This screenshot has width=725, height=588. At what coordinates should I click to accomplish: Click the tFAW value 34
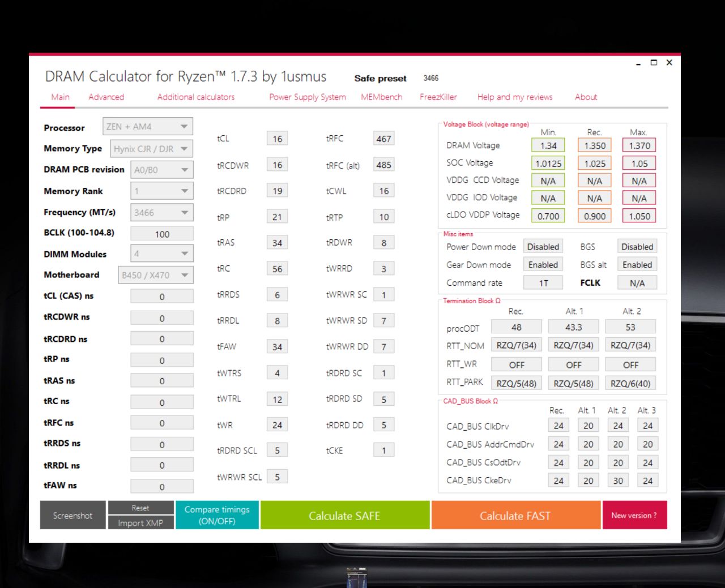click(277, 346)
